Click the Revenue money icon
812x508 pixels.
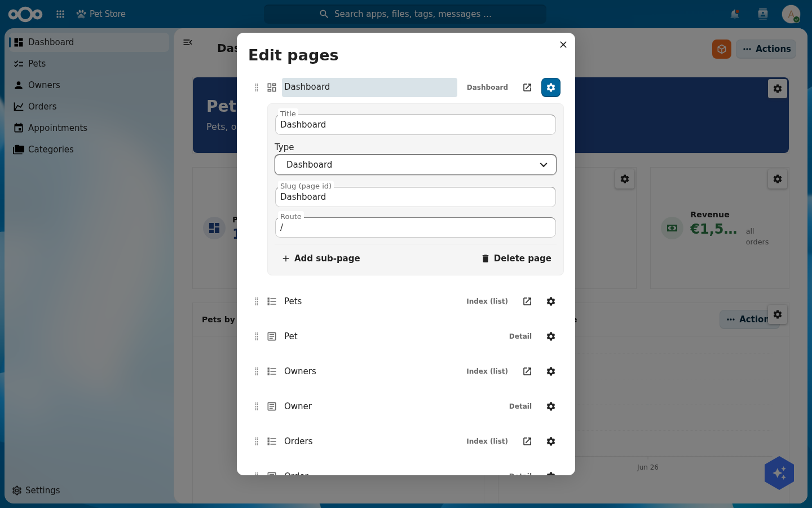point(672,228)
